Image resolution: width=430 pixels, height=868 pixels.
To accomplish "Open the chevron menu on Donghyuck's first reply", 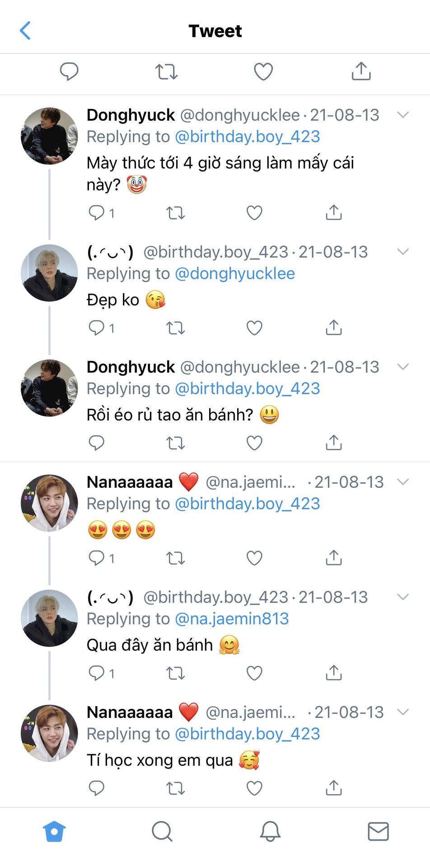I will [402, 115].
